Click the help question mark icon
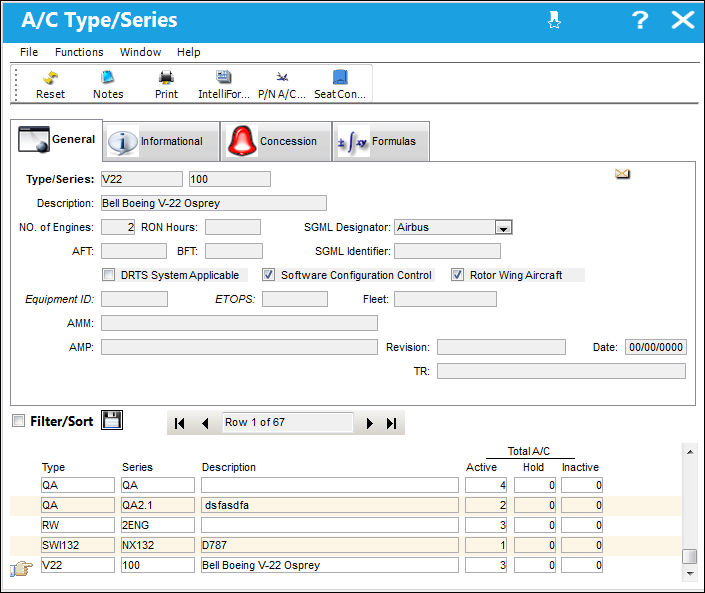Image resolution: width=705 pixels, height=593 pixels. tap(640, 20)
